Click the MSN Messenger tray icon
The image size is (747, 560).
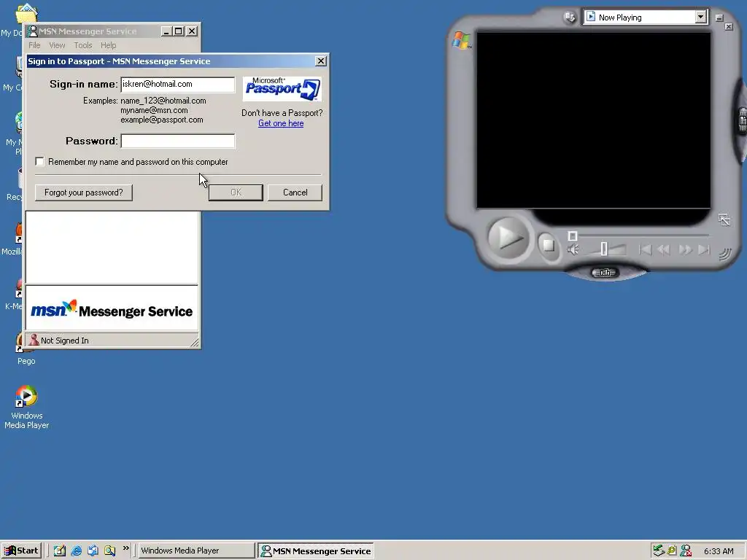click(x=686, y=551)
